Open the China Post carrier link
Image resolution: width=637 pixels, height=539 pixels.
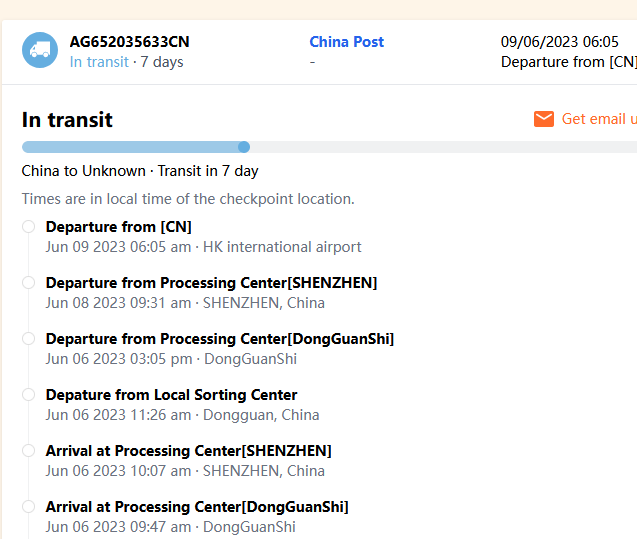[346, 42]
